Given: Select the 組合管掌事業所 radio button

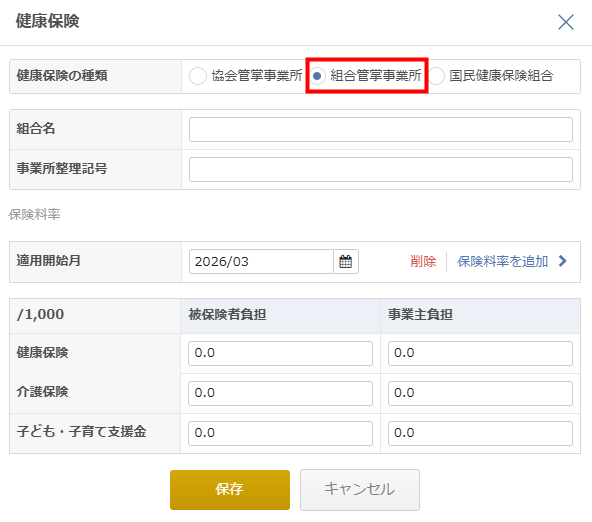Looking at the screenshot, I should click(x=317, y=76).
